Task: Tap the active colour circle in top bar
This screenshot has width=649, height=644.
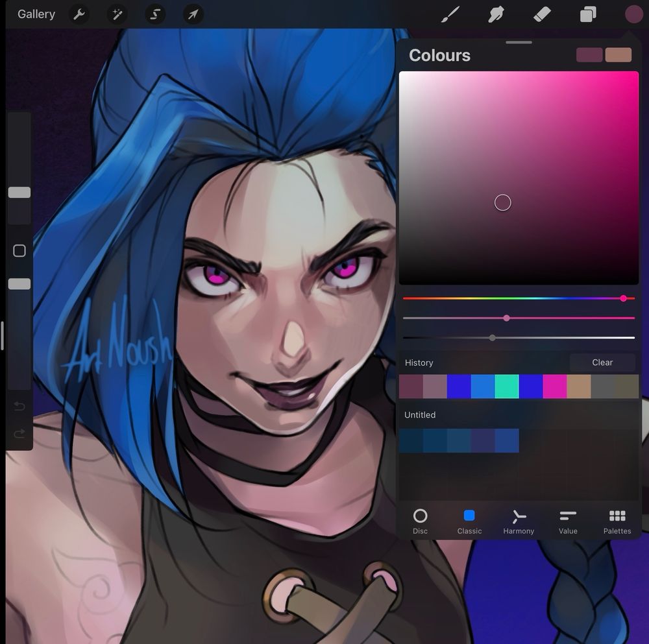Action: point(633,14)
